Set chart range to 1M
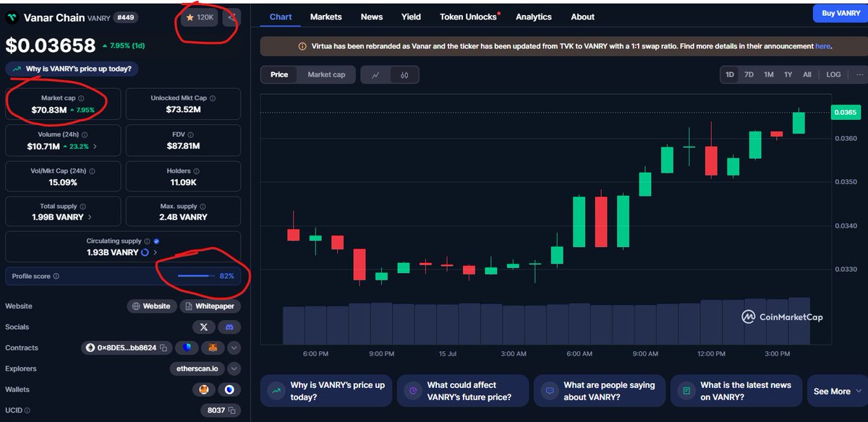Viewport: 868px width, 422px height. coord(769,74)
